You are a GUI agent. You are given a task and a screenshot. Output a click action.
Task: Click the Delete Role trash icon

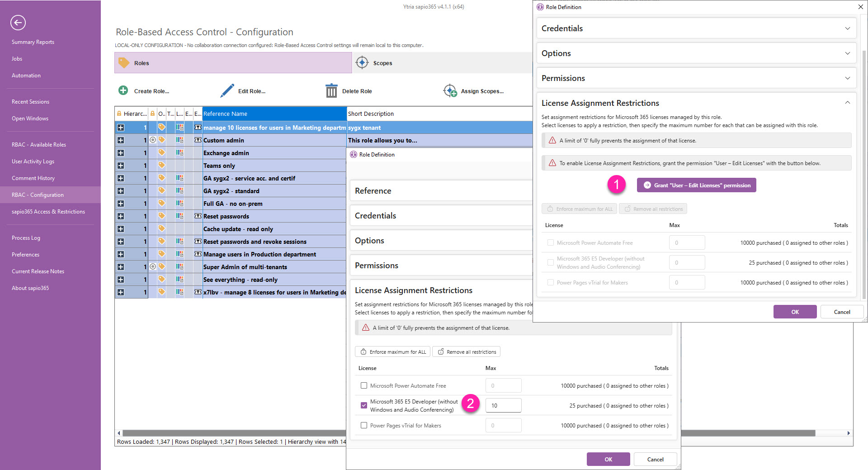pos(331,91)
